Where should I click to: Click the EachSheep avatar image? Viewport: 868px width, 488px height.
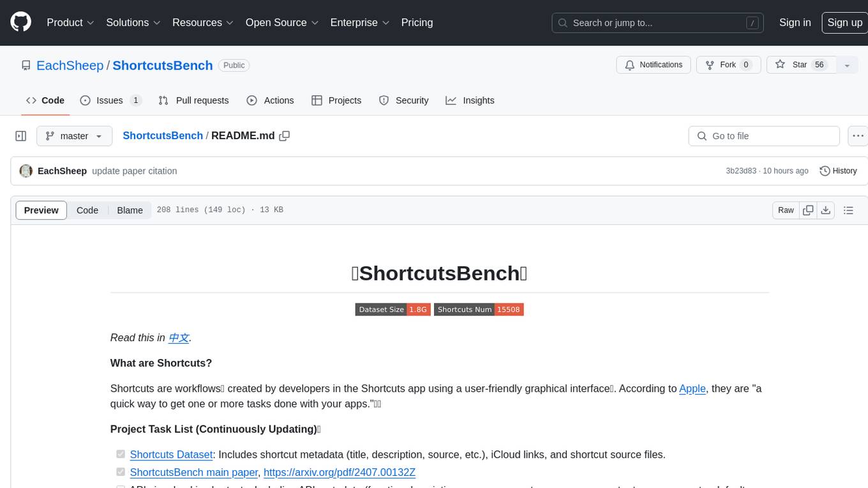(x=26, y=171)
